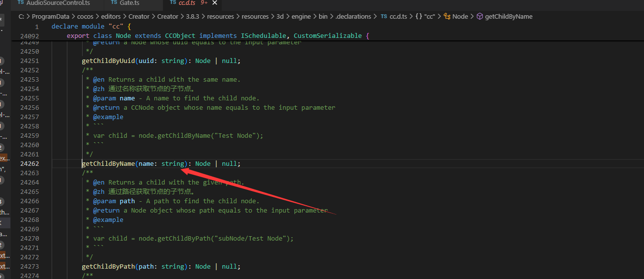The width and height of the screenshot is (644, 279).
Task: Click the 'getChildByName("Test Node")' example line
Action: coord(175,136)
